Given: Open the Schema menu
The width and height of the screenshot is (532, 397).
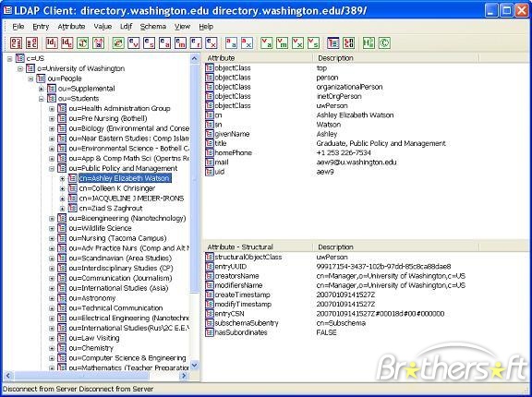Looking at the screenshot, I should (x=153, y=27).
